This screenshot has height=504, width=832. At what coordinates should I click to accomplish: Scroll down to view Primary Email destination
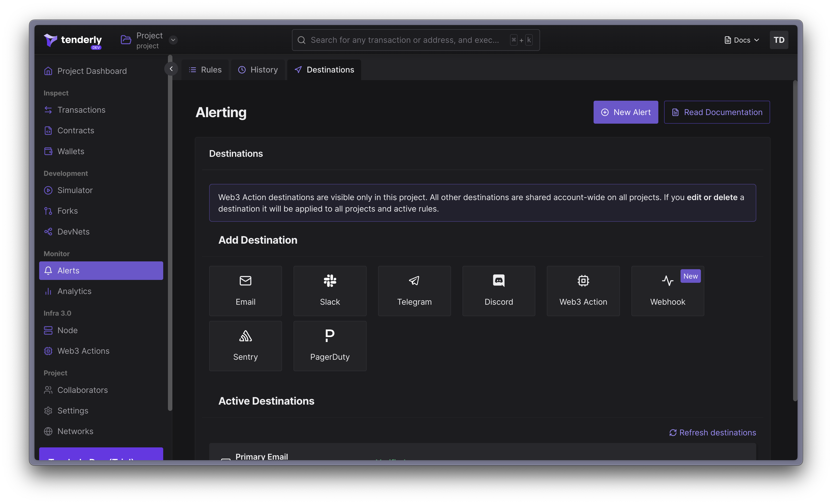tap(261, 457)
